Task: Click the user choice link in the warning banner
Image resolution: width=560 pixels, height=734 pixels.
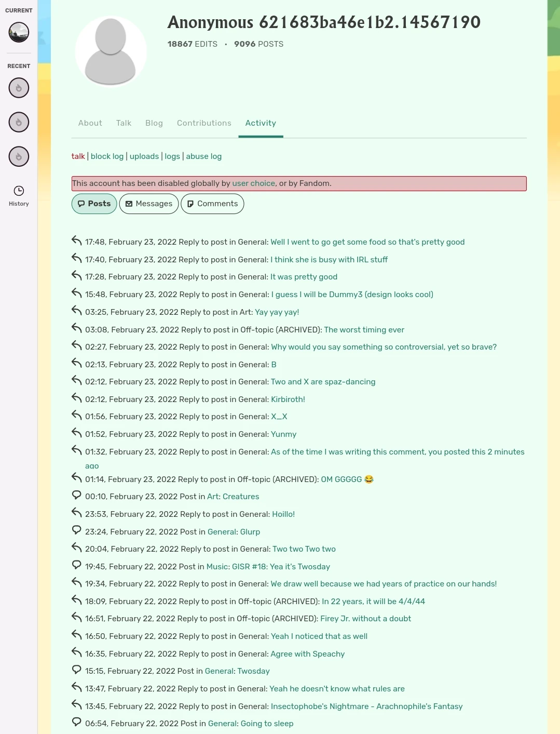Action: pos(253,183)
